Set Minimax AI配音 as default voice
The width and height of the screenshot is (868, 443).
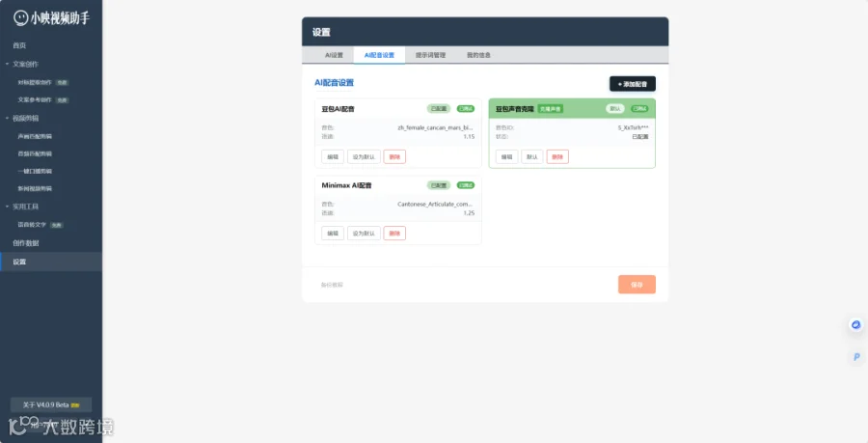[364, 234]
